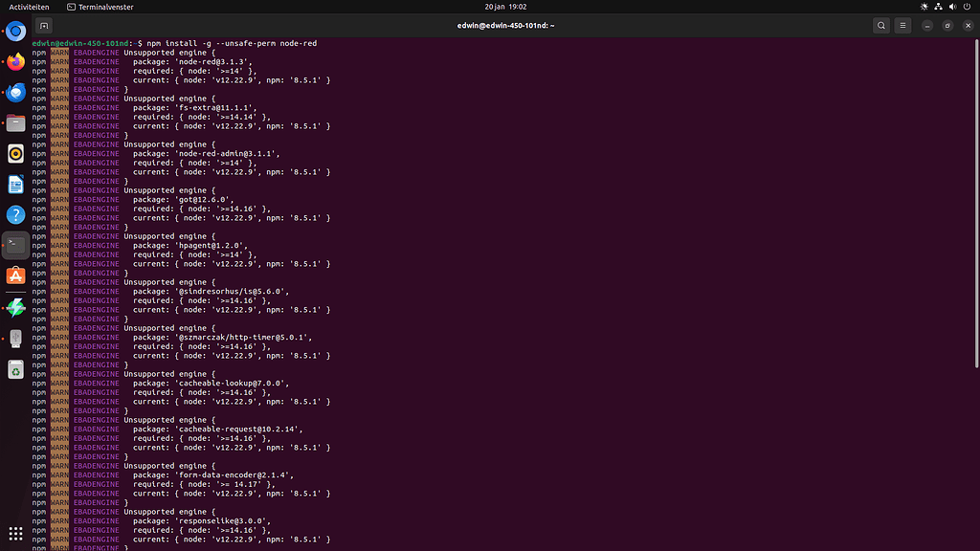Open the Files manager in the dock
This screenshot has width=980, height=551.
(x=15, y=123)
